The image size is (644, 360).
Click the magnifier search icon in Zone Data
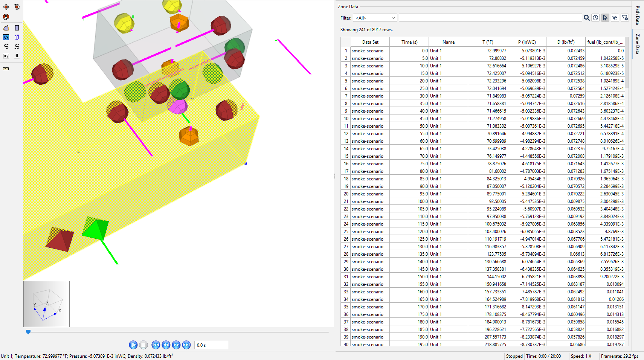586,18
